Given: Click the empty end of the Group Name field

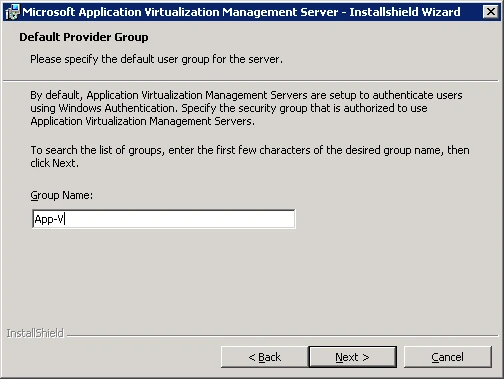Looking at the screenshot, I should pos(180,219).
